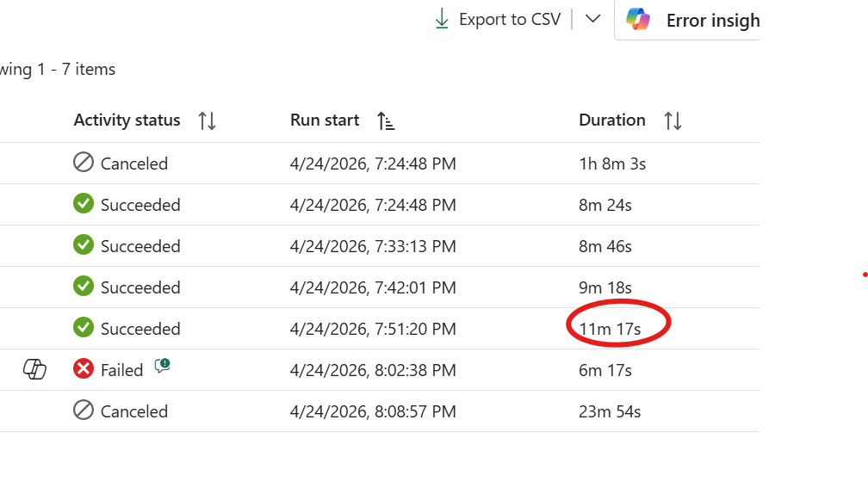
Task: Click the Canceled icon on the 23m 54s row
Action: (x=84, y=411)
